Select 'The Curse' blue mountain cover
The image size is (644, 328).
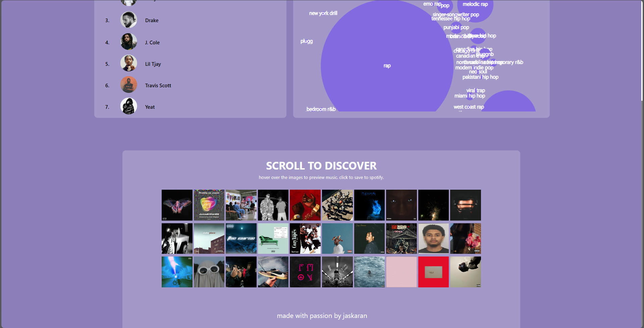241,238
